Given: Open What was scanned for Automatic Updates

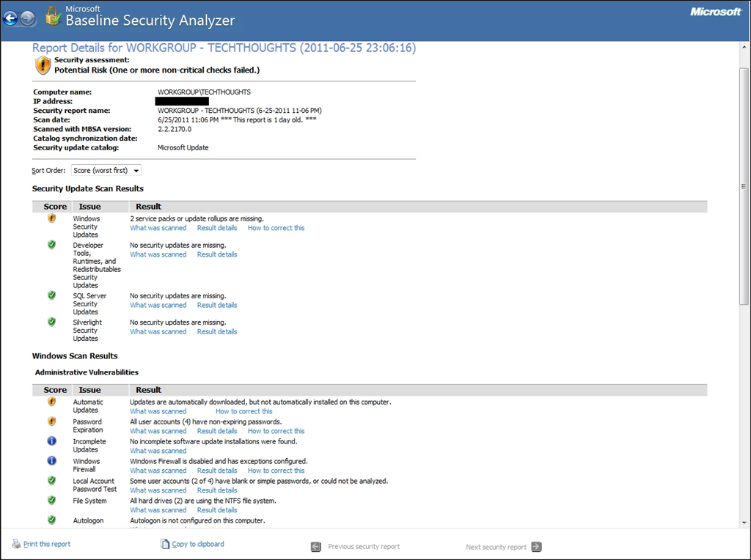Looking at the screenshot, I should pyautogui.click(x=158, y=411).
